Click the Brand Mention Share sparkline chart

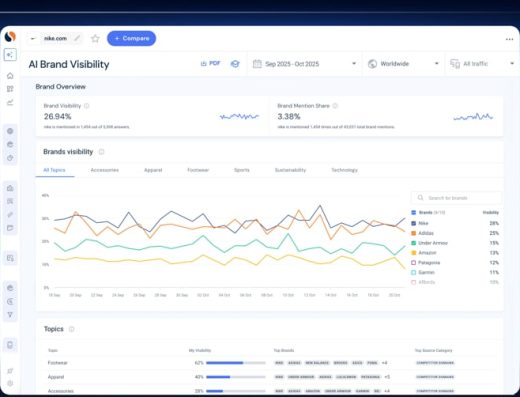(x=473, y=117)
